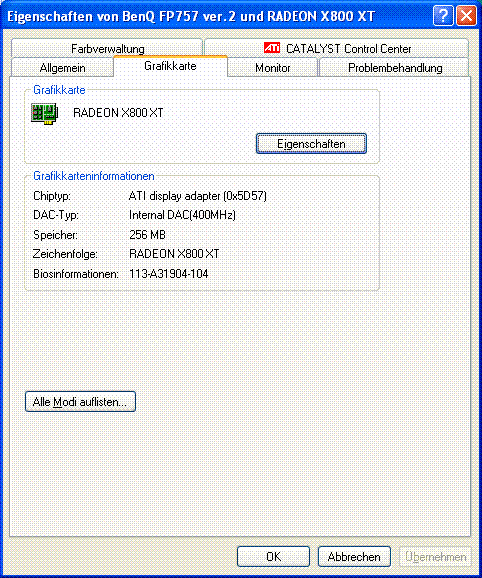Screen dimensions: 482x578
Task: Click the Speicher label
Action: 55,234
